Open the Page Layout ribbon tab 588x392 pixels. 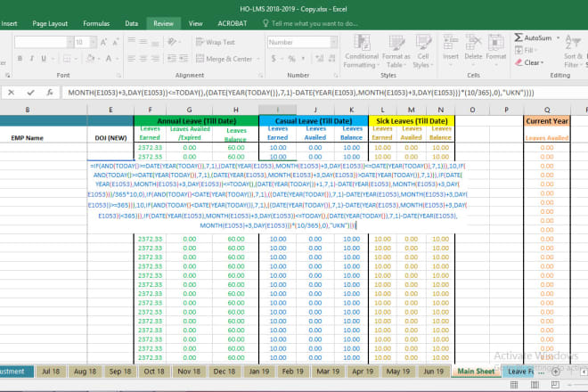click(x=50, y=23)
